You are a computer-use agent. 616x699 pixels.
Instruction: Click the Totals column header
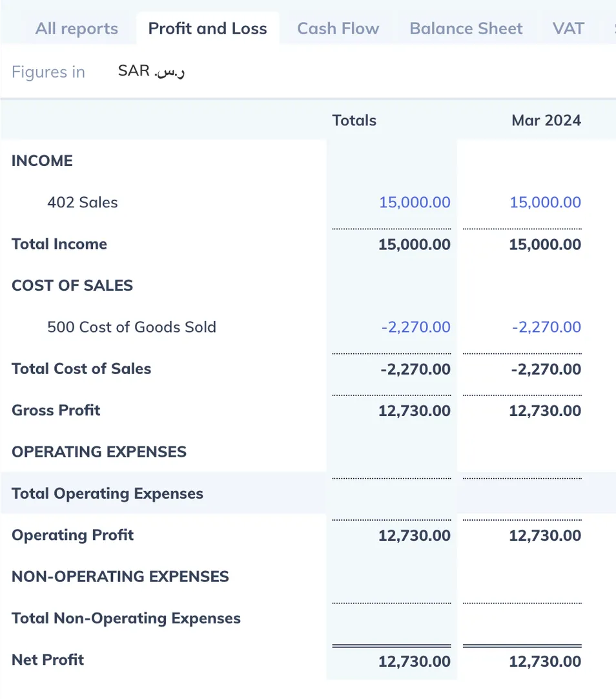coord(354,121)
